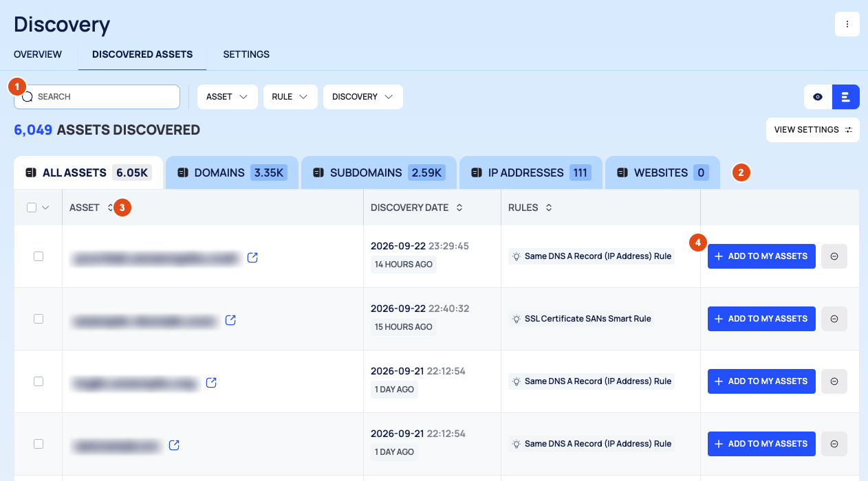Click the exclude circle-minus icon for SSL Certificate row

(x=834, y=319)
